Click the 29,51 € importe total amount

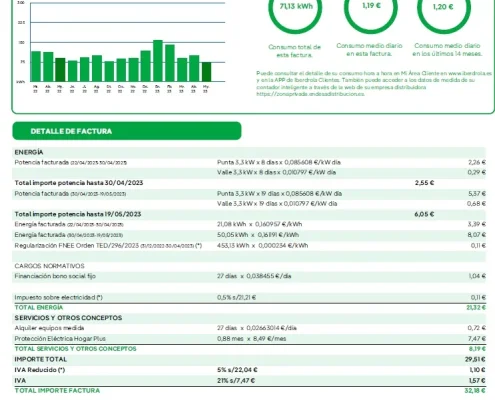point(475,359)
